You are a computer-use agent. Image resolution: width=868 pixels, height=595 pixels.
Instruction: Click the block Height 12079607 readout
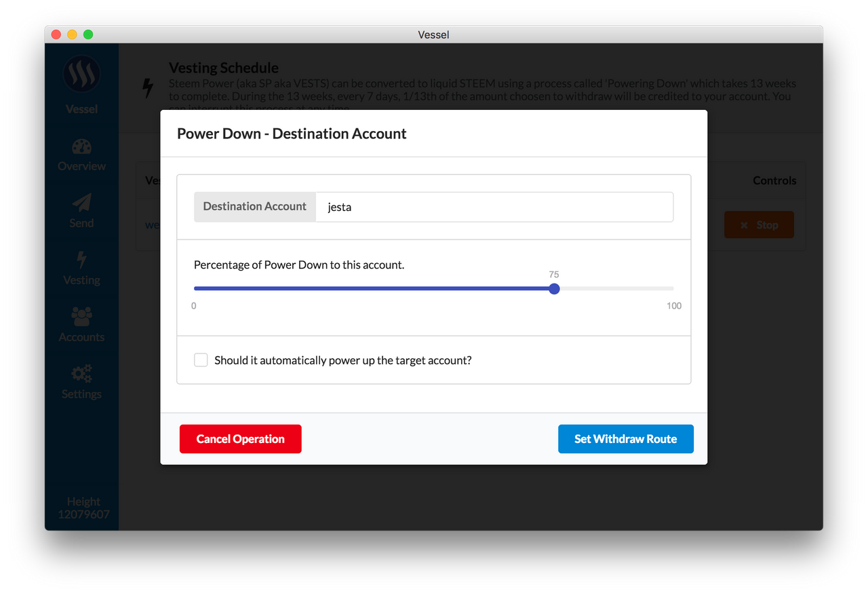pyautogui.click(x=83, y=508)
